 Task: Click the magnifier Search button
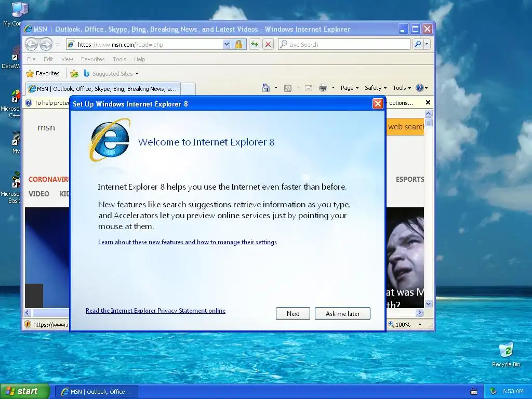(418, 45)
